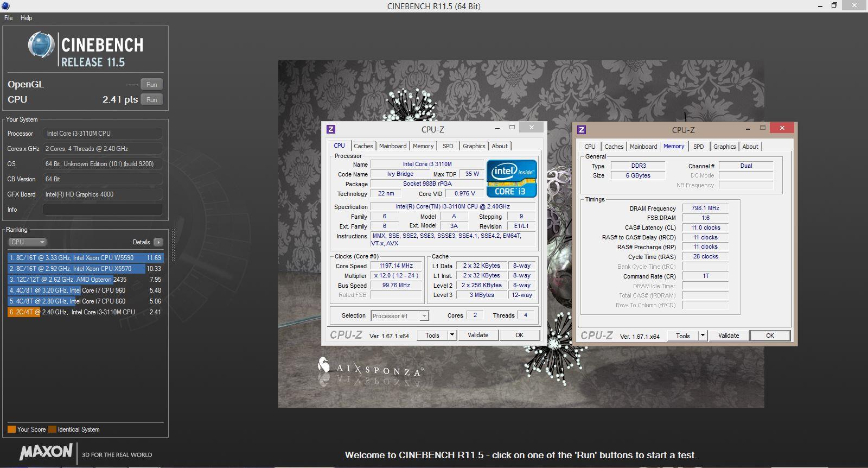Switch to Graphics tab in left CPU-Z
The image size is (868, 468).
(474, 146)
